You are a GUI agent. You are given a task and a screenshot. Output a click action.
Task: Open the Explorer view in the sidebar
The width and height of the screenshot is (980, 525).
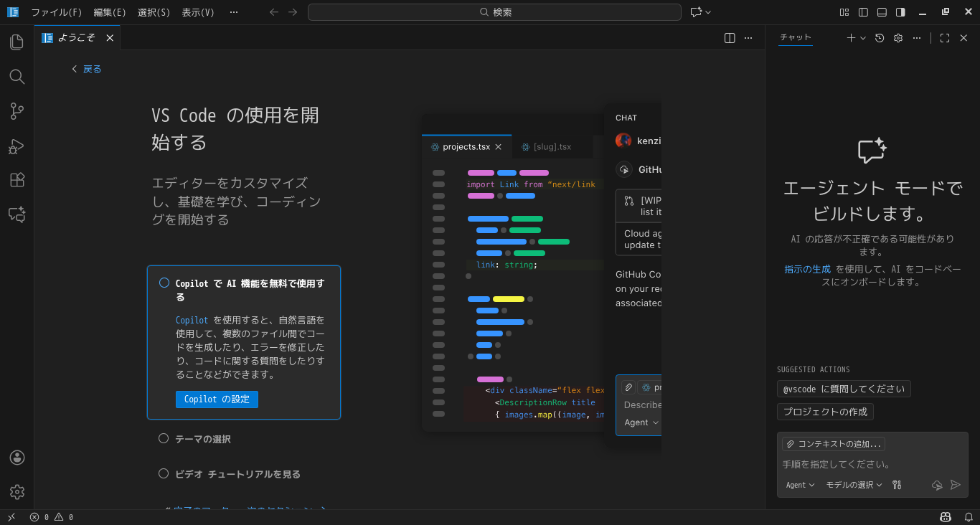click(17, 42)
